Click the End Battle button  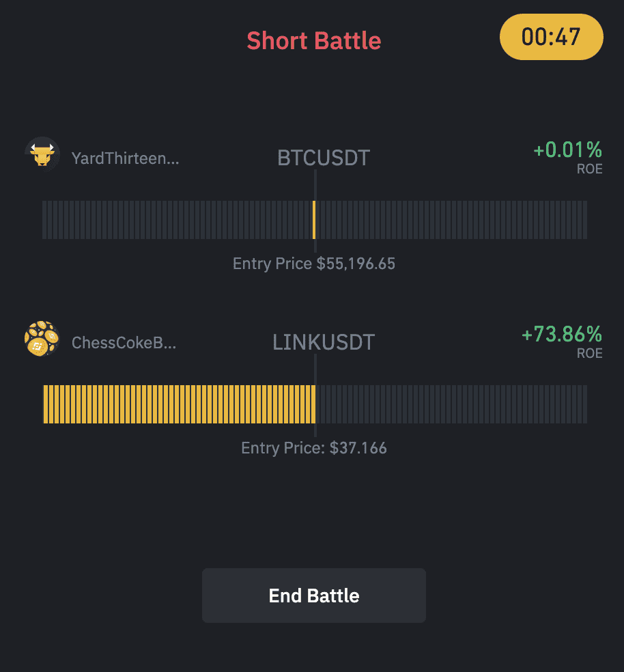[314, 596]
